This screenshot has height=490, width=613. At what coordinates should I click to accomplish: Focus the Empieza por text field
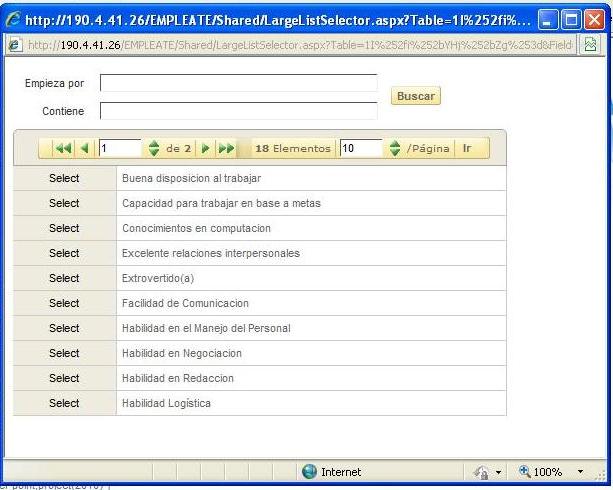point(238,83)
